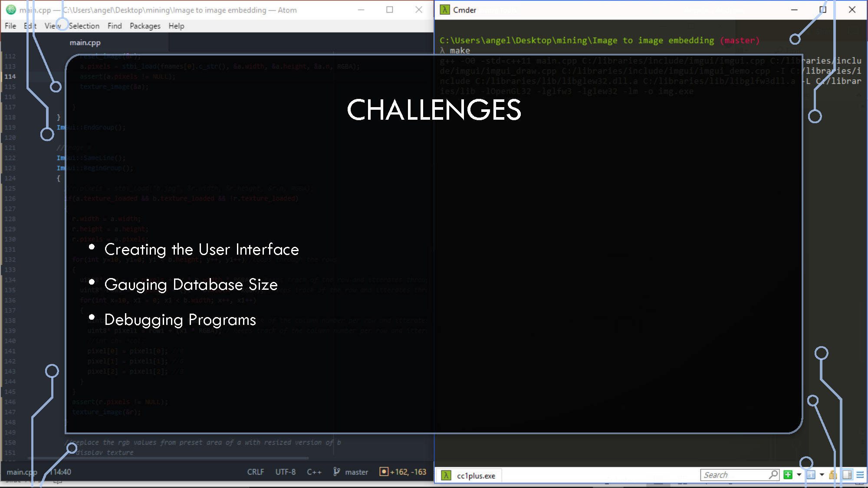
Task: Click the orange diff indicator dot icon
Action: pos(384,472)
